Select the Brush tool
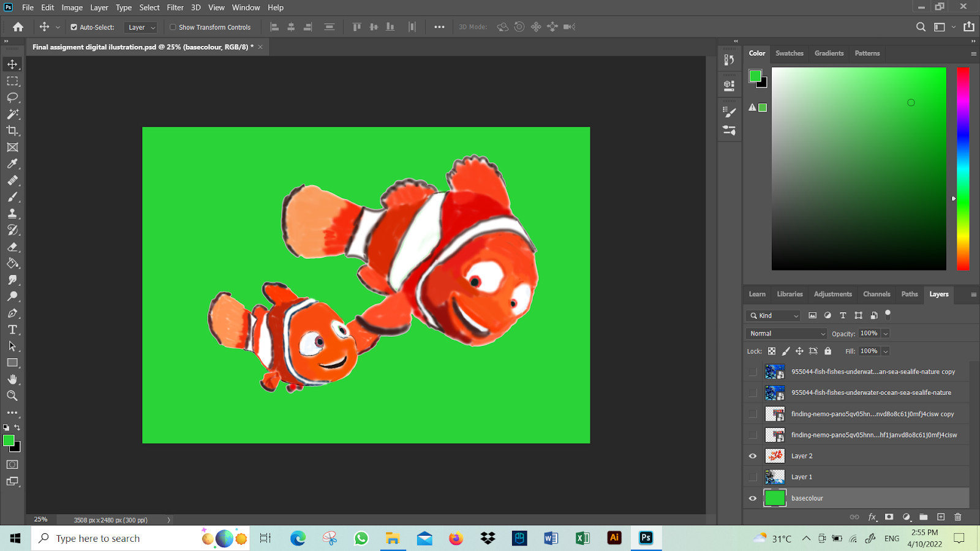The image size is (980, 551). click(x=12, y=197)
